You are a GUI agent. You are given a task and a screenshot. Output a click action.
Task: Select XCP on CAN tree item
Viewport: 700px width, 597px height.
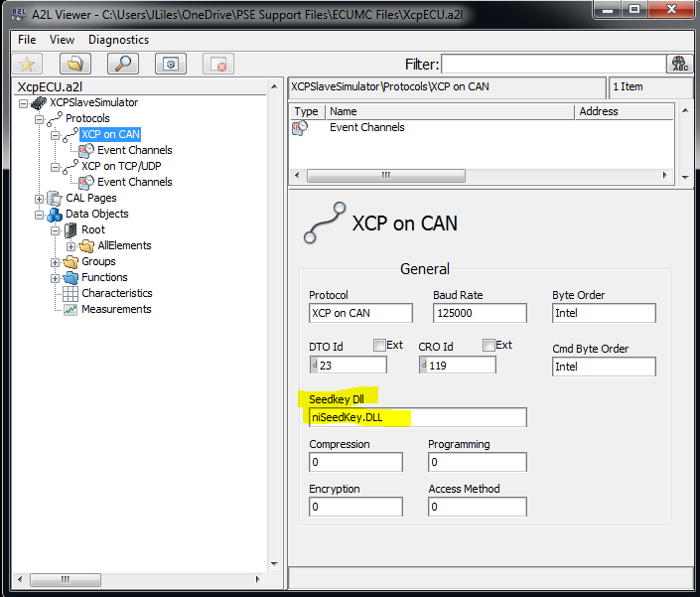pyautogui.click(x=110, y=134)
